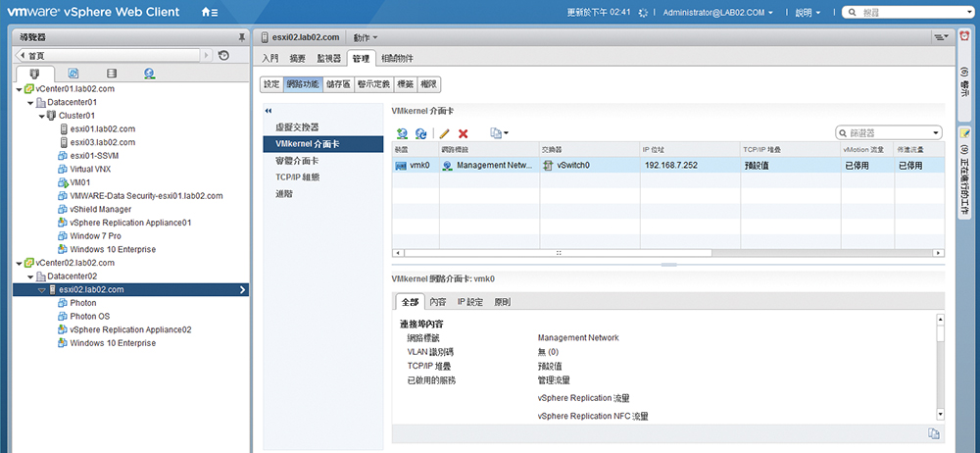Click the refresh network toolbar icon
This screenshot has width=980, height=453.
coord(421,132)
